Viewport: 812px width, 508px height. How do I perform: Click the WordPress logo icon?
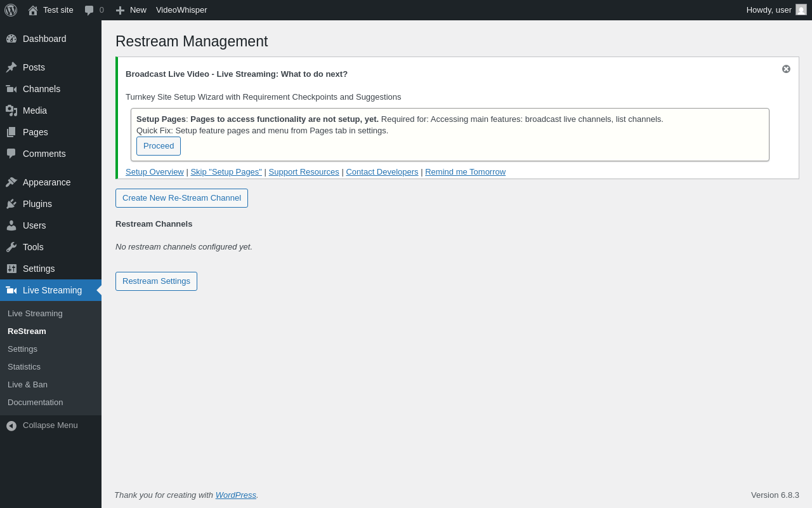pyautogui.click(x=11, y=10)
